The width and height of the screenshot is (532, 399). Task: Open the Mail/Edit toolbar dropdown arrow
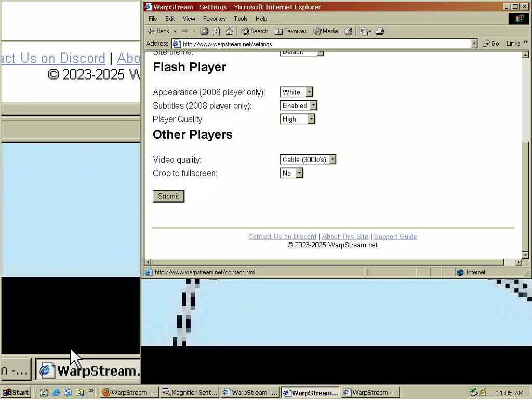coord(370,31)
